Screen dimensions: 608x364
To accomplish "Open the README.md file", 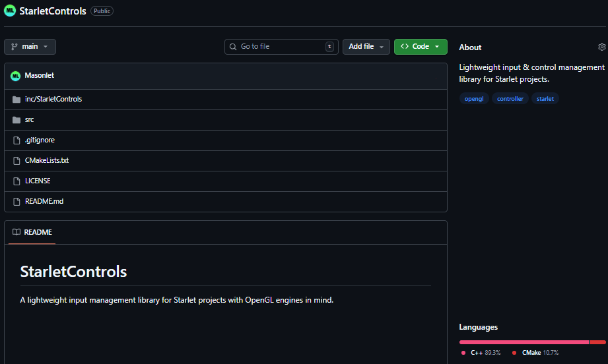I will (44, 201).
